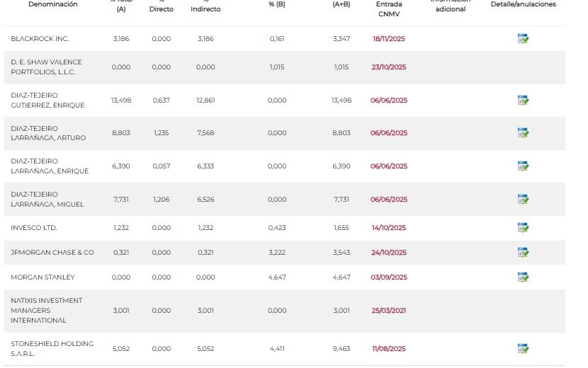This screenshot has height=368, width=588.
Task: Click the Entrada CNMV column header
Action: point(389,8)
